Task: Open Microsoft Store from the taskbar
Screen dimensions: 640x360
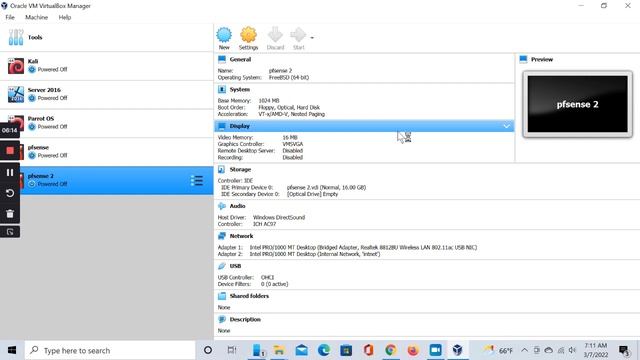Action: 346,350
